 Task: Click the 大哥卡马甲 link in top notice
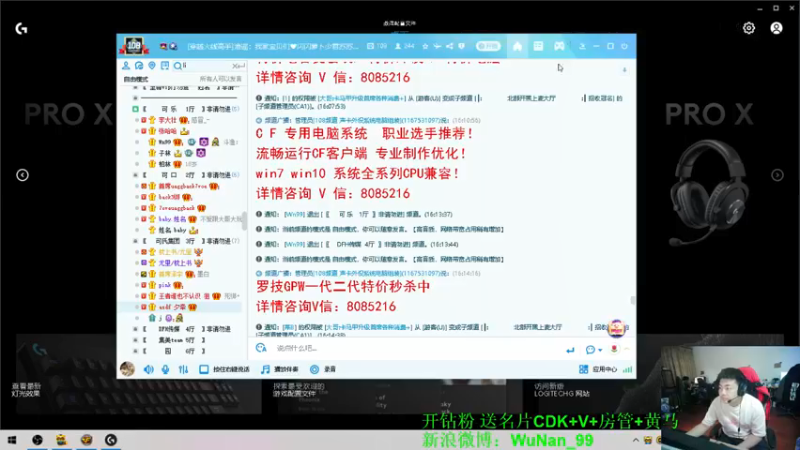coord(361,98)
